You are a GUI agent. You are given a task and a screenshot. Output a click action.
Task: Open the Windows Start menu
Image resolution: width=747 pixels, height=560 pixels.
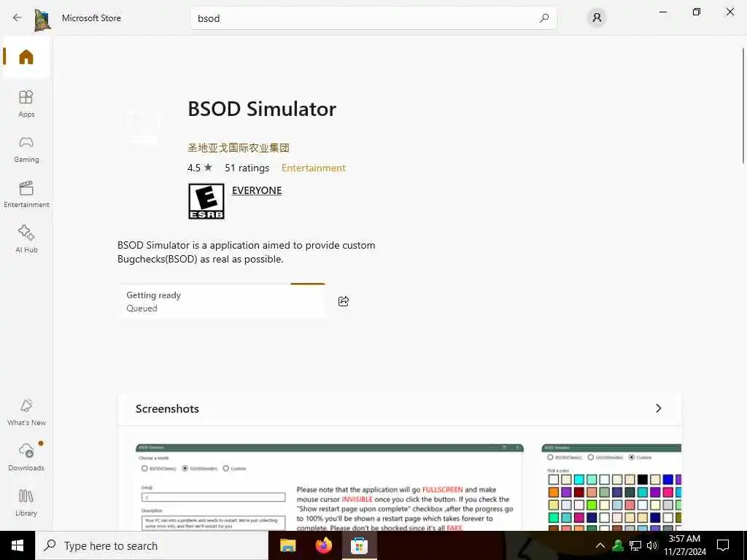point(18,545)
